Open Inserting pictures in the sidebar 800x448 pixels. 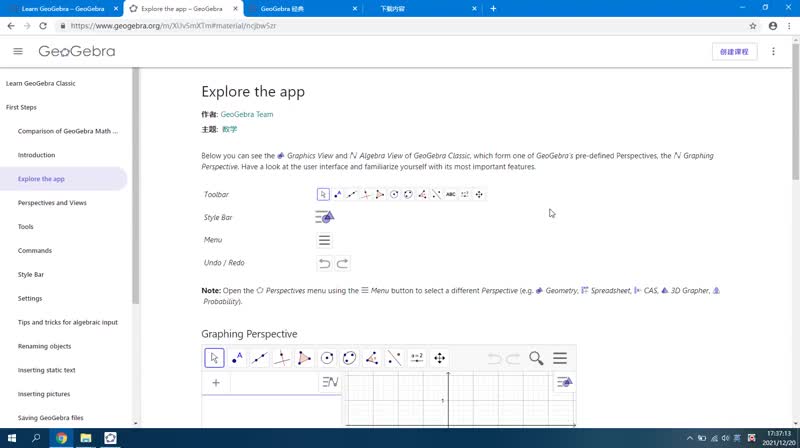[x=44, y=394]
